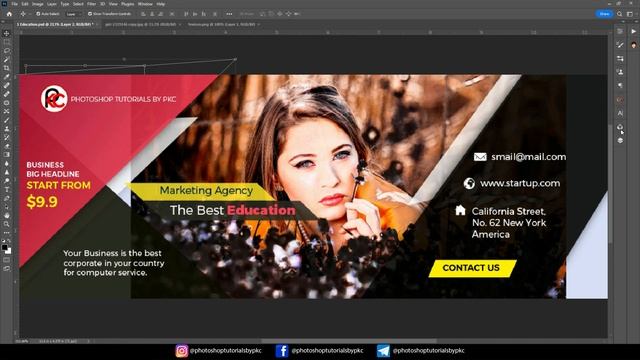Open the Auto-Select Layer dropdown

73,14
